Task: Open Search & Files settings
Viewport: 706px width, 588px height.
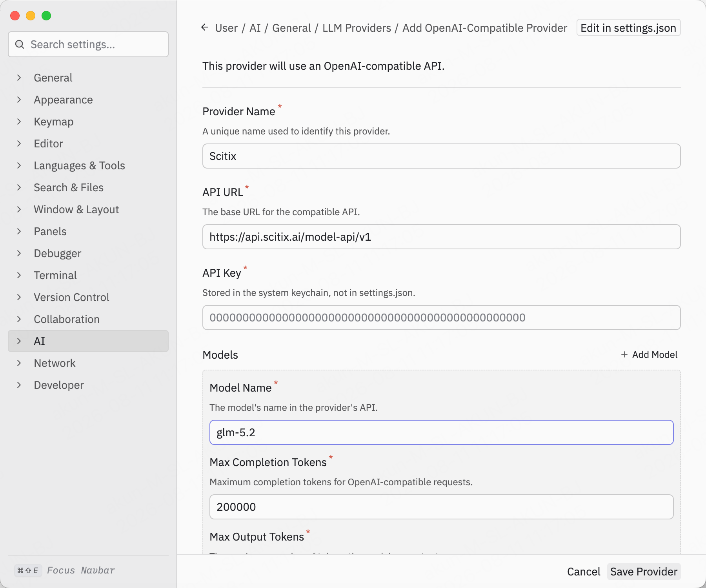Action: (x=88, y=187)
